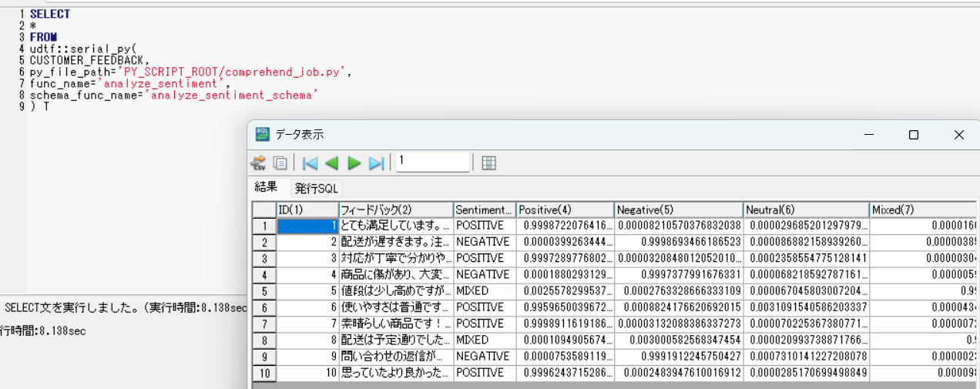The image size is (980, 389).
Task: Click the SQL window title icon
Action: (263, 134)
